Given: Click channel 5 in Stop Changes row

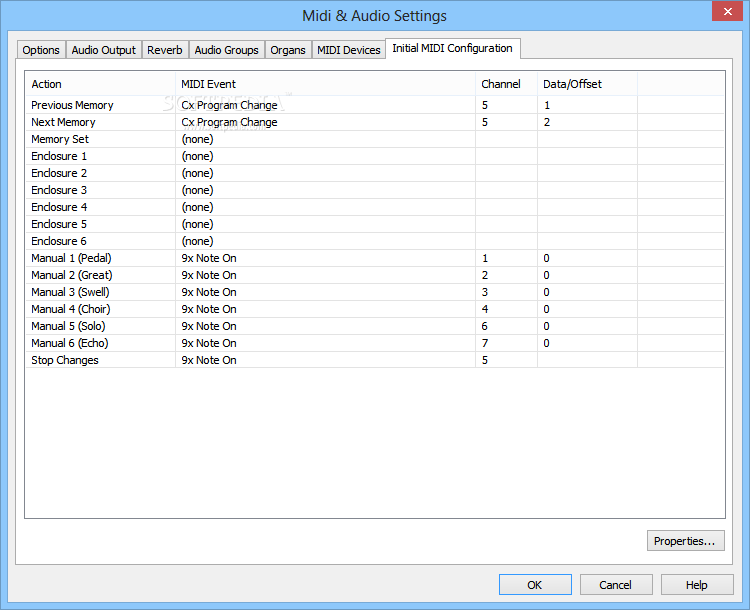Looking at the screenshot, I should click(x=485, y=360).
